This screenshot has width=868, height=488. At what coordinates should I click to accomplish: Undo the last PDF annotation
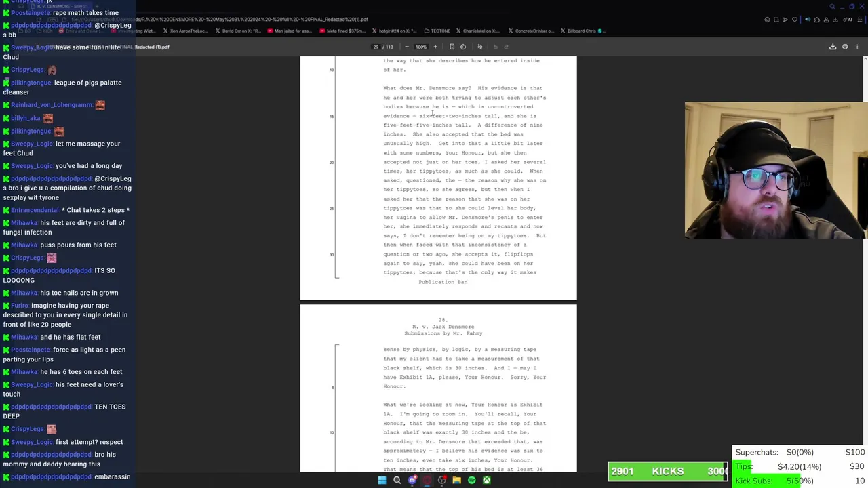495,47
